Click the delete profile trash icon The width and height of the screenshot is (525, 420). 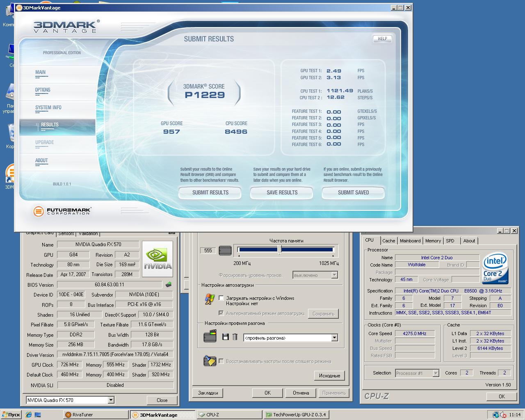pyautogui.click(x=235, y=337)
